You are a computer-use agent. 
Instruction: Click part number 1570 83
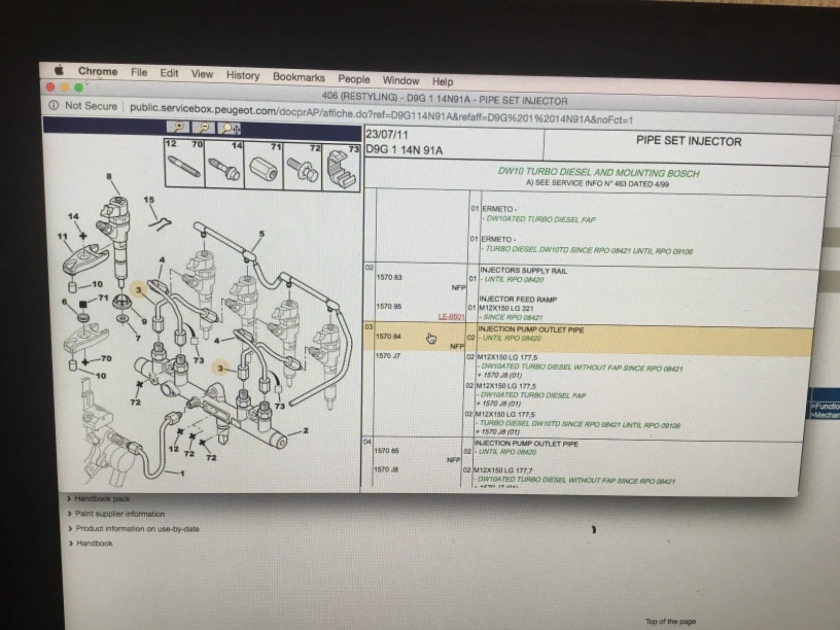(389, 277)
